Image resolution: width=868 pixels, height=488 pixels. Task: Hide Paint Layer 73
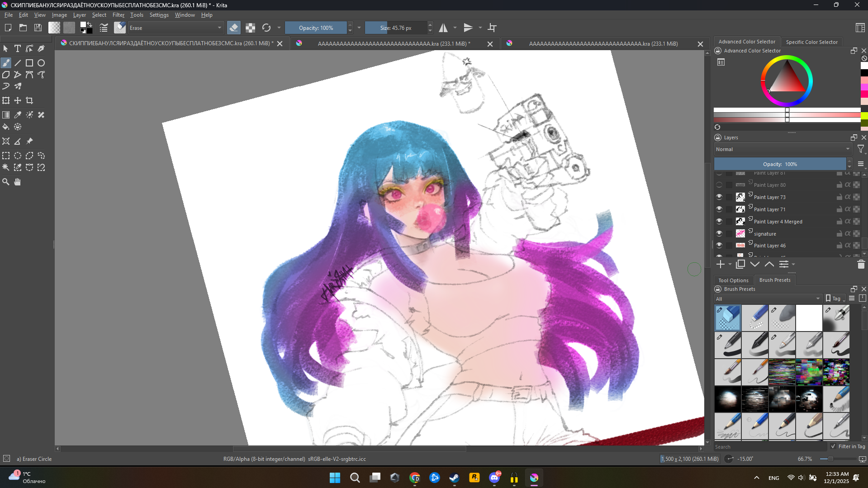point(719,197)
